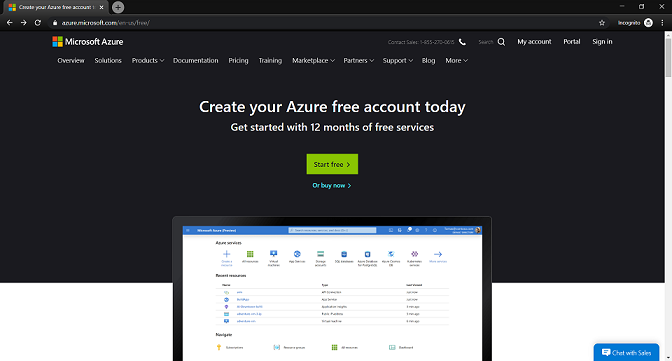Reload the Azure free account page
Viewport: 672px width, 361px height.
click(38, 23)
